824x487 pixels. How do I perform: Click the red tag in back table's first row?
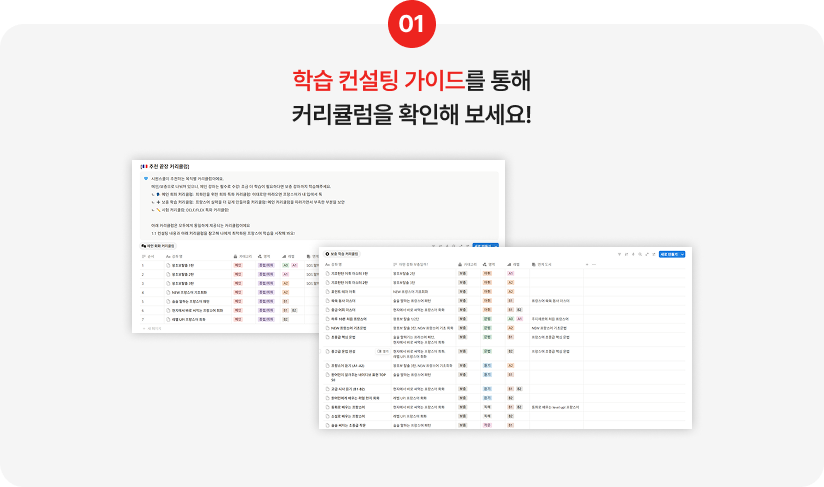point(239,265)
